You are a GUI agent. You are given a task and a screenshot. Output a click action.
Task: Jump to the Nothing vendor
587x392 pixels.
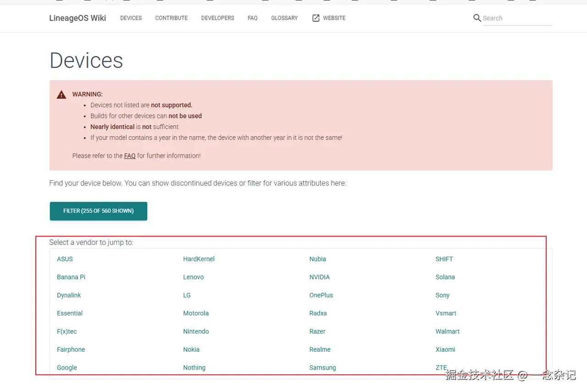tap(194, 368)
